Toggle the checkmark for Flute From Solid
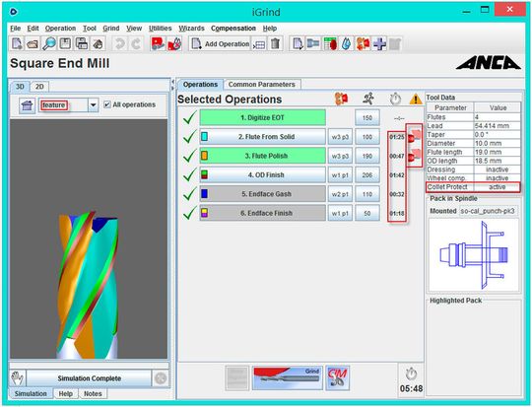 pos(189,137)
